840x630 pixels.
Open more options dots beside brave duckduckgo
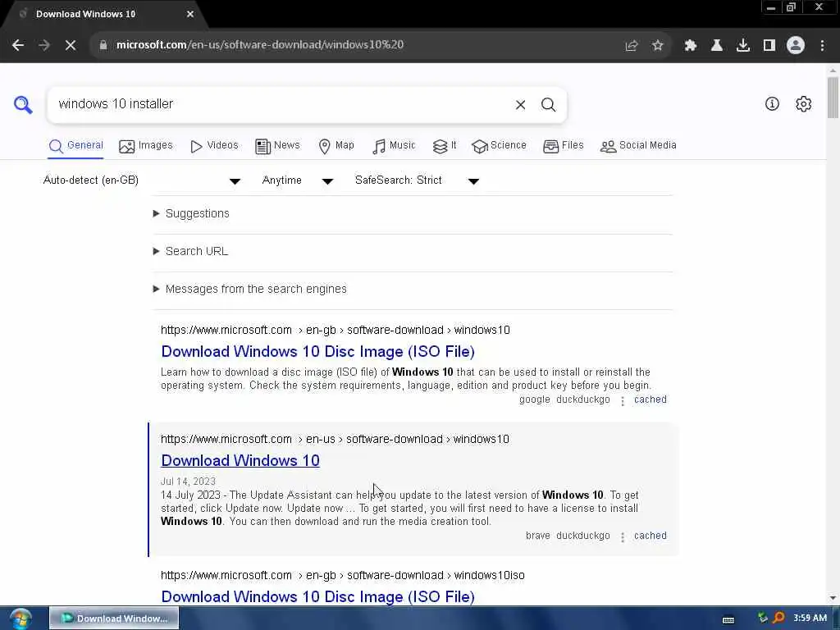click(x=623, y=536)
